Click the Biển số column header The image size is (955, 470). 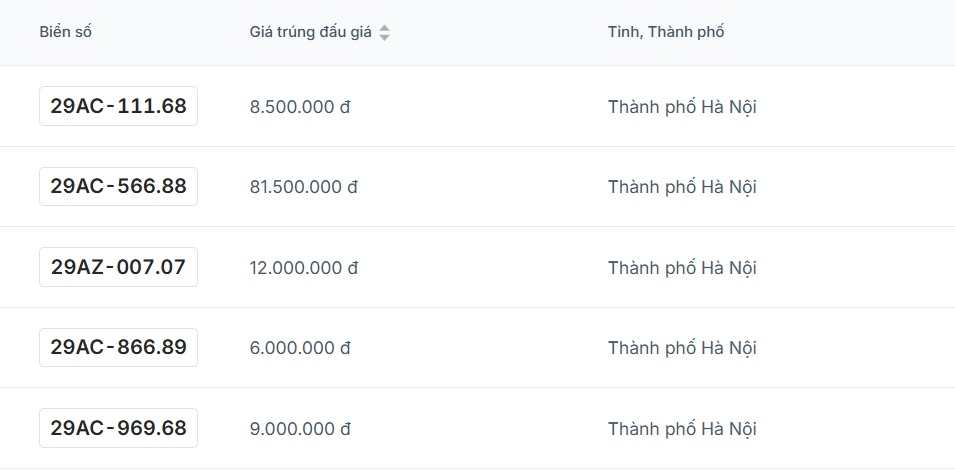(66, 32)
